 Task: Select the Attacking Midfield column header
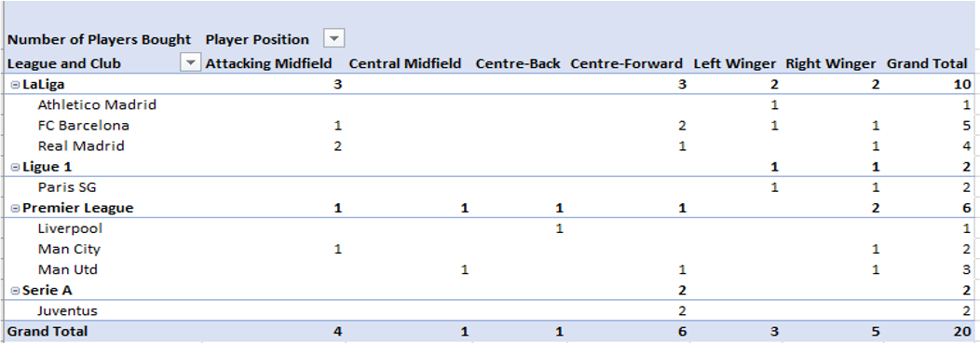[268, 63]
